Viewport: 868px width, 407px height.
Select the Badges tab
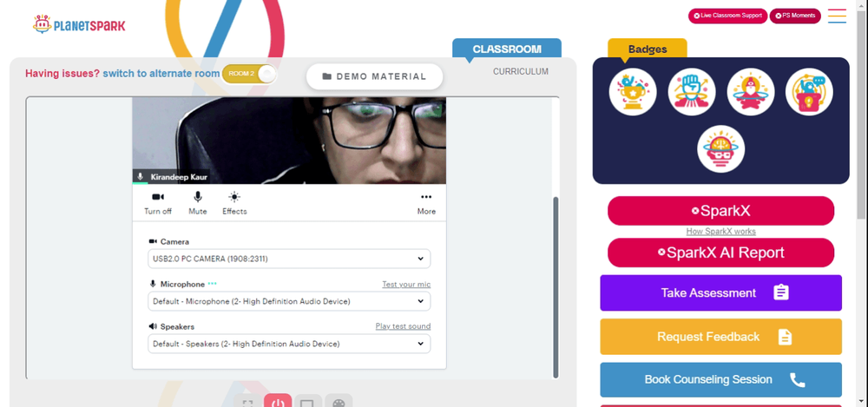click(x=648, y=49)
